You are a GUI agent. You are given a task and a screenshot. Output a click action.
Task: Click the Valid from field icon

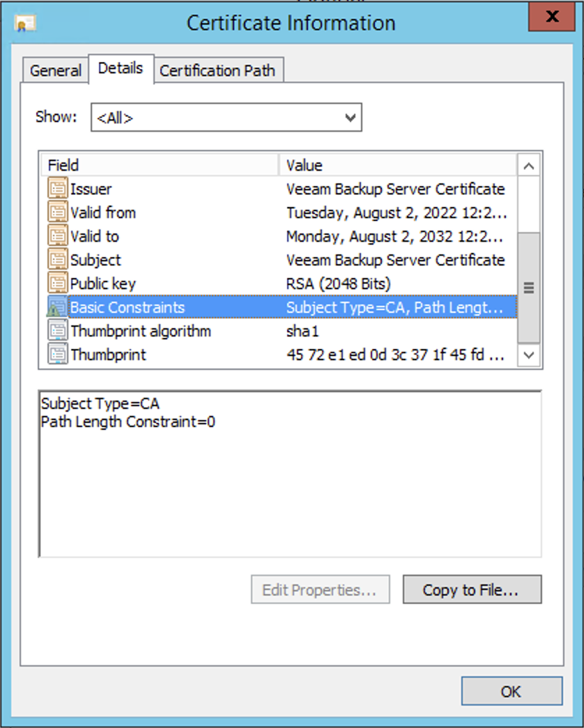click(58, 212)
